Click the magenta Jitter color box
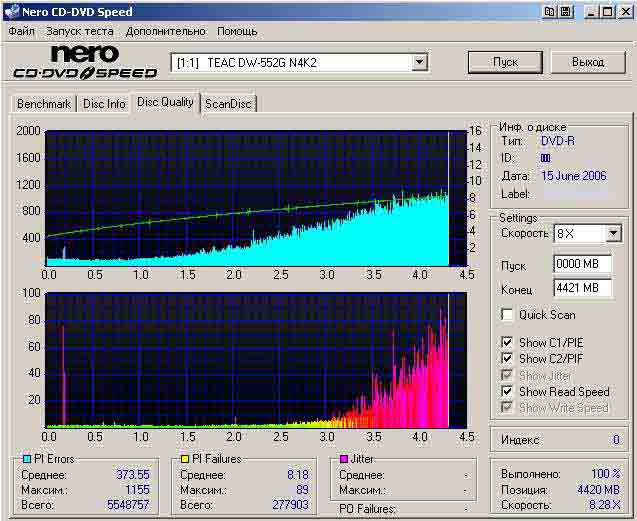Viewport: 637px width, 521px height. tap(343, 459)
